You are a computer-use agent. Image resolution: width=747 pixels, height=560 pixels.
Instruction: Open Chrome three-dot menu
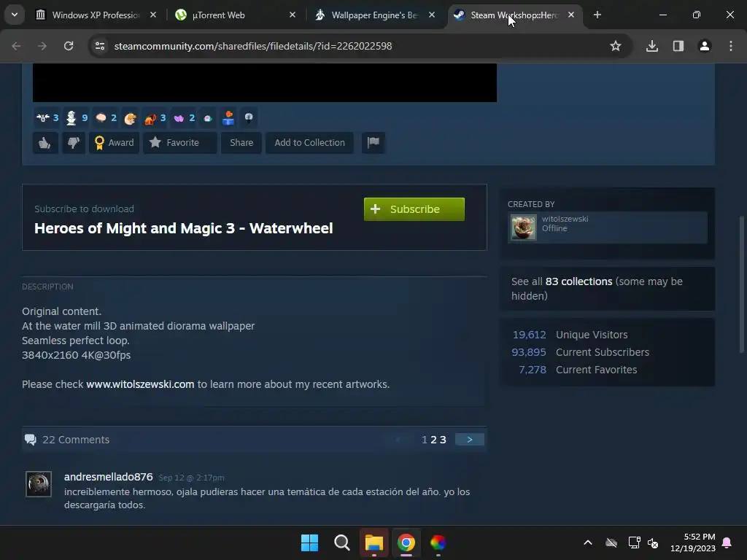point(731,46)
